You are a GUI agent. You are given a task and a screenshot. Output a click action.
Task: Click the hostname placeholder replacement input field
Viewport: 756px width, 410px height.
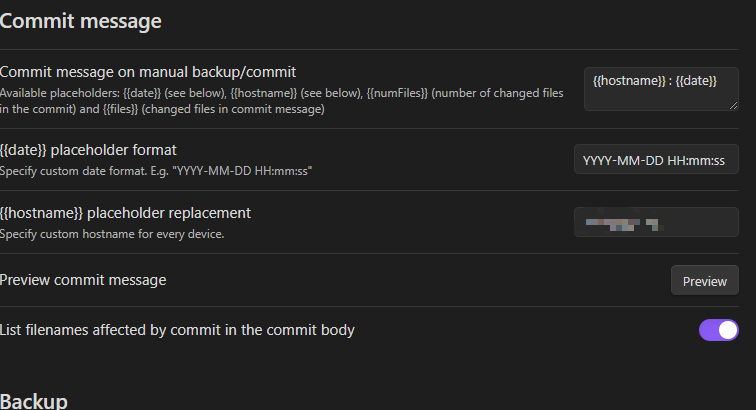coord(656,222)
